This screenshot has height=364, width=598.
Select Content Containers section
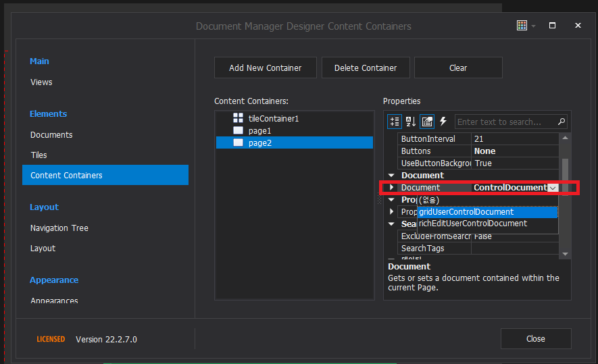coord(105,175)
